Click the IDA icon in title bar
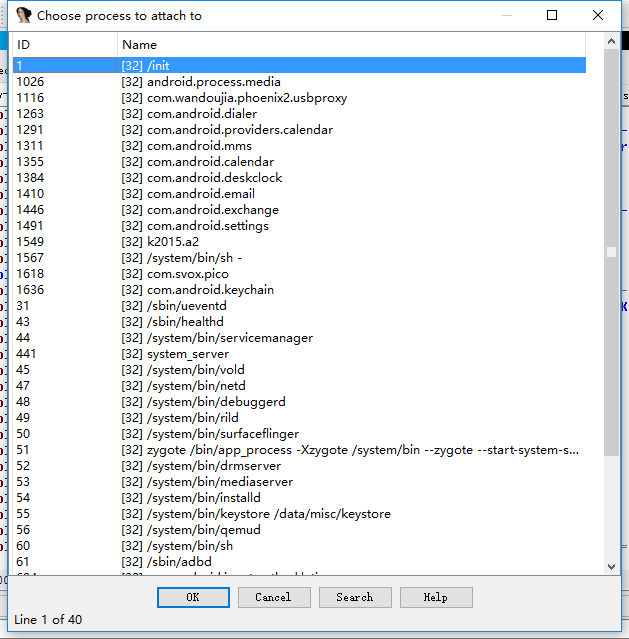The image size is (629, 639). coord(24,15)
